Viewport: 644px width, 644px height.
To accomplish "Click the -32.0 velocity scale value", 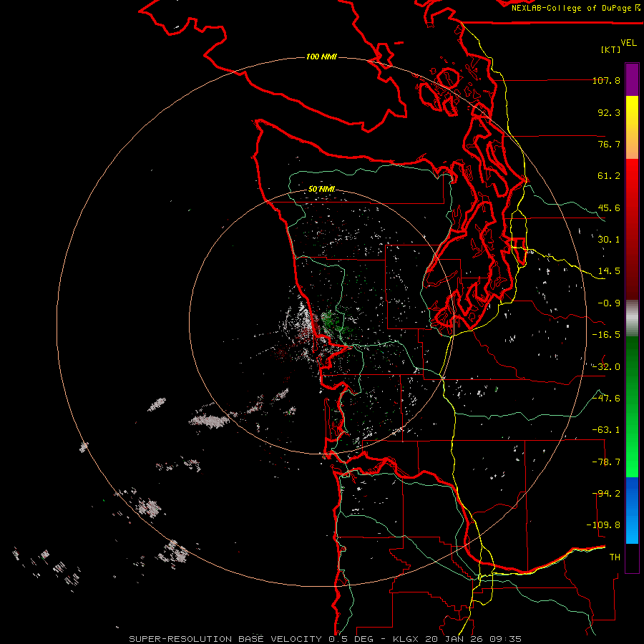I will (x=606, y=367).
